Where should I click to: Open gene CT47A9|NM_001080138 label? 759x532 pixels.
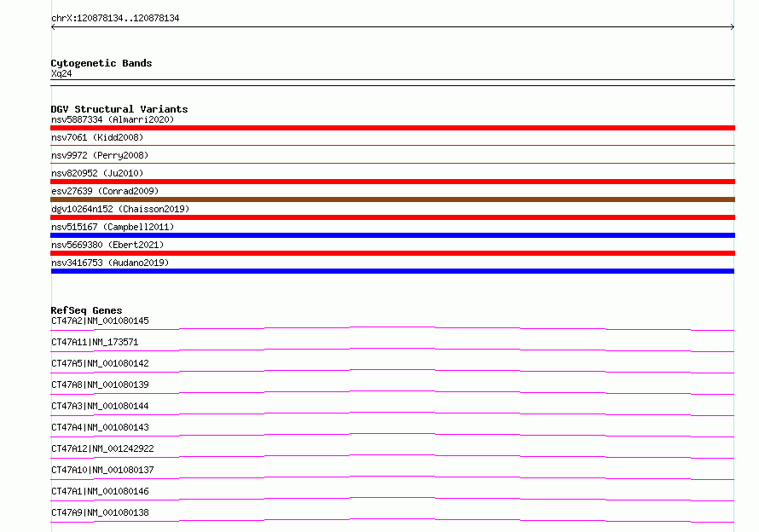click(x=100, y=512)
